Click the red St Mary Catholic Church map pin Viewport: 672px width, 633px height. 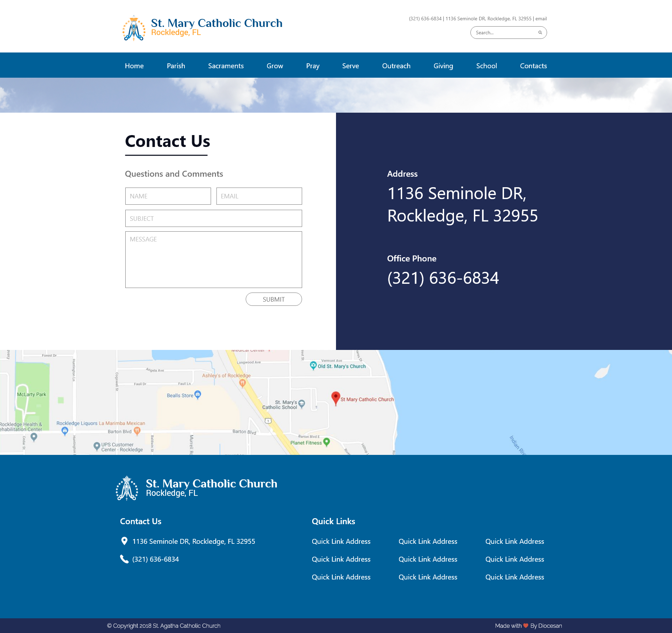[x=335, y=398]
